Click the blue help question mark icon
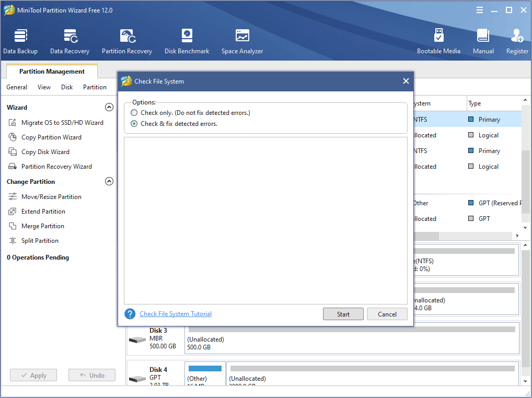The image size is (532, 398). 130,314
